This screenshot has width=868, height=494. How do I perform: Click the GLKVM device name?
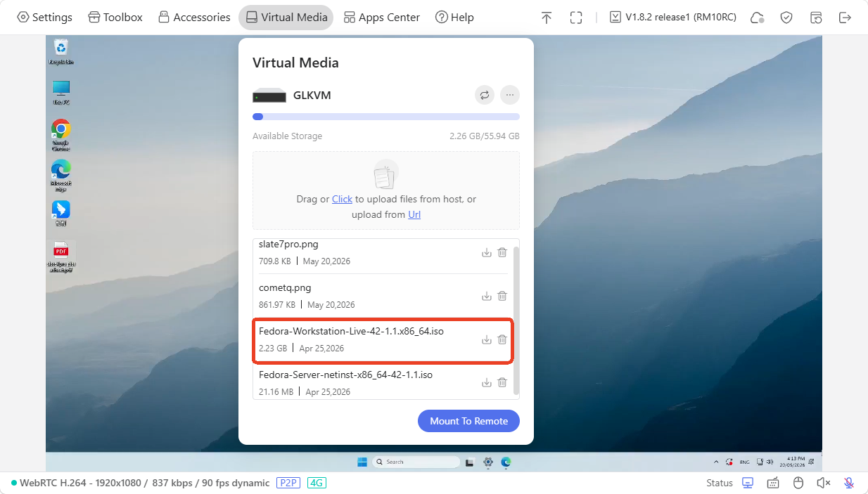pos(312,95)
